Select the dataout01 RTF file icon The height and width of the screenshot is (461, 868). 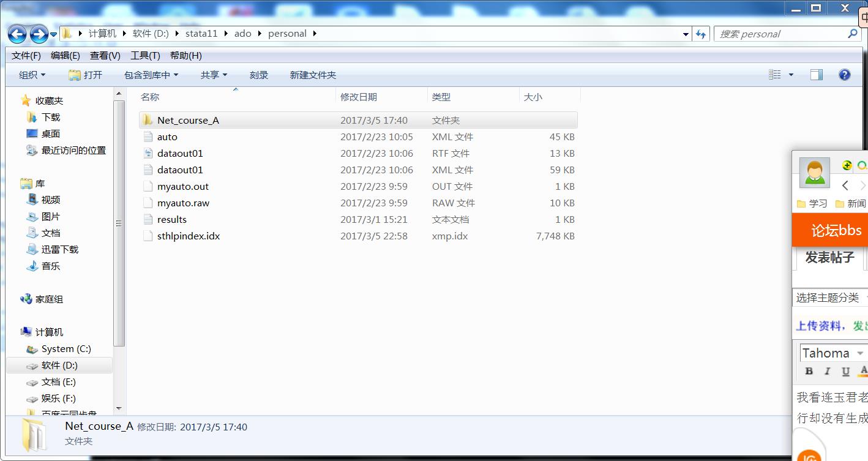tap(147, 153)
